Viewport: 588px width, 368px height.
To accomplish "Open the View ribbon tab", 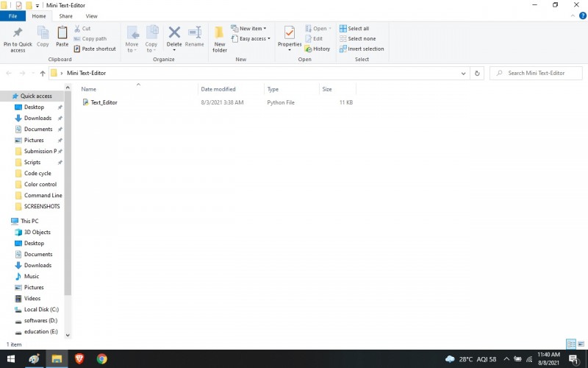I will (x=91, y=16).
